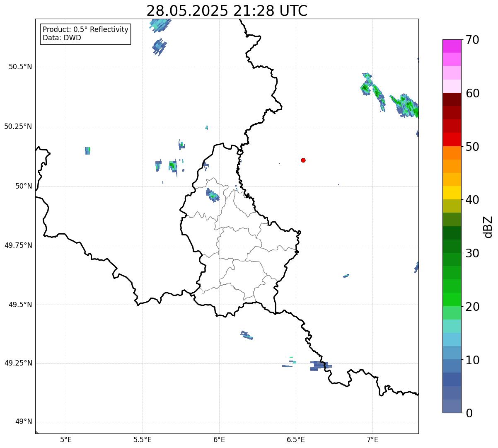The image size is (498, 448).
Task: Click the 10 colorbar tick value
Action: click(x=472, y=360)
